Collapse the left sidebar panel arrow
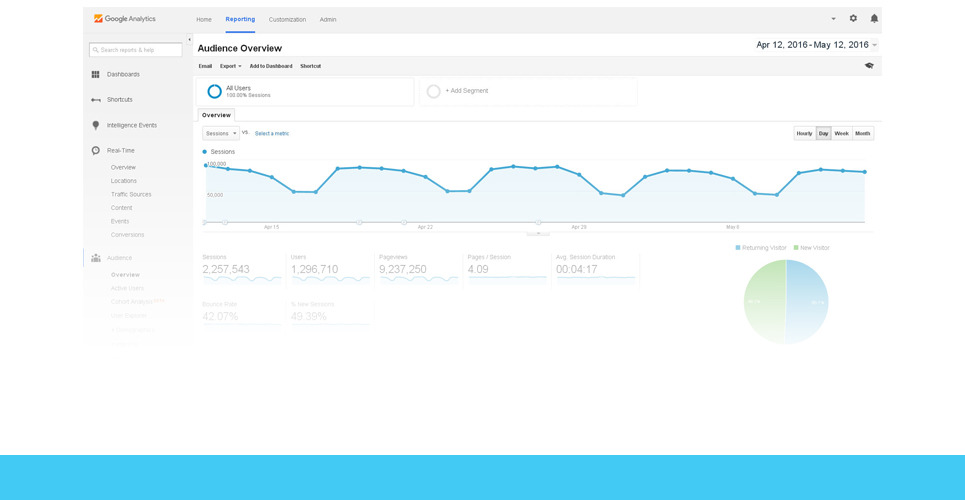 [x=189, y=40]
